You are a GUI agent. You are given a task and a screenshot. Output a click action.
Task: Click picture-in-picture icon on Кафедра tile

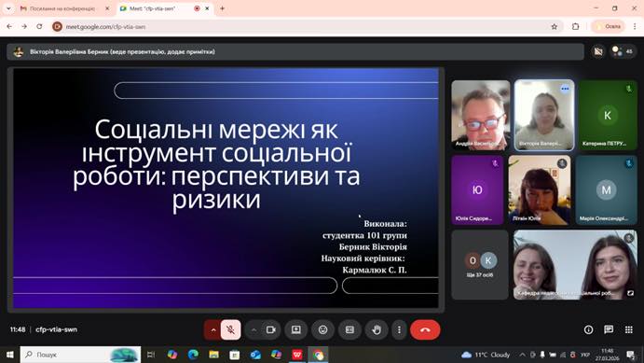(630, 293)
